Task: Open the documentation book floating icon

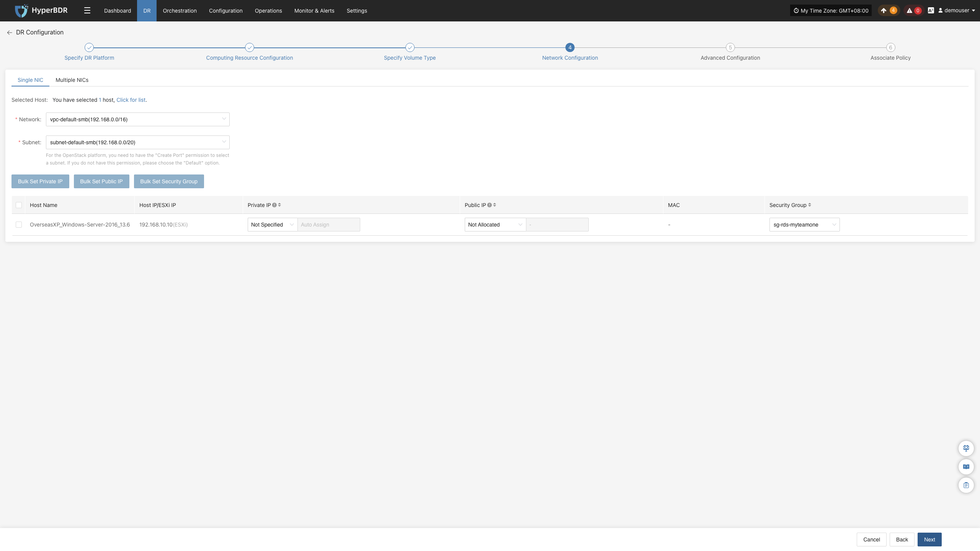Action: (x=966, y=467)
